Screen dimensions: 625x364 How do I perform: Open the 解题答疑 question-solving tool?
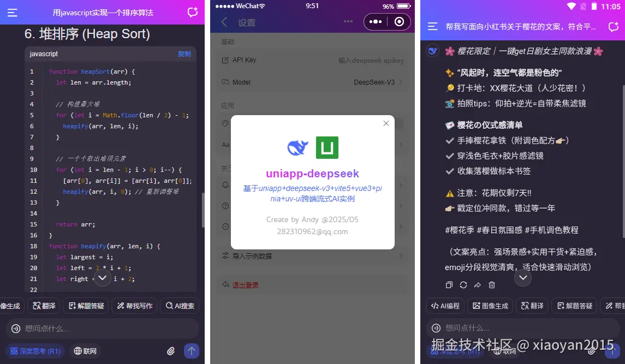pos(86,306)
